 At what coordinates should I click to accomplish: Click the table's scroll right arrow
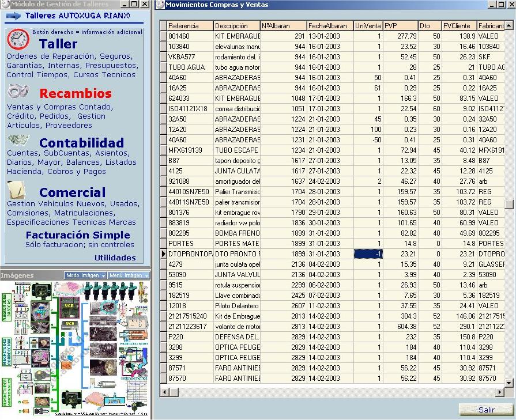(x=500, y=392)
